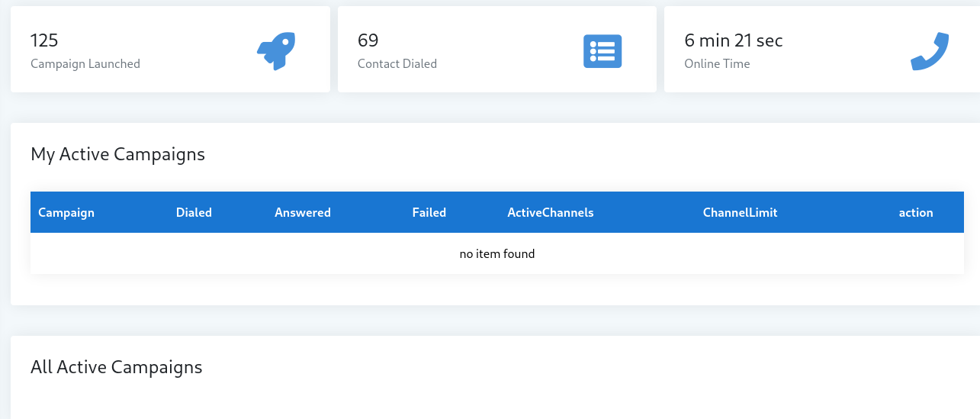Click the Online Time label
Viewport: 980px width, 419px height.
[717, 64]
